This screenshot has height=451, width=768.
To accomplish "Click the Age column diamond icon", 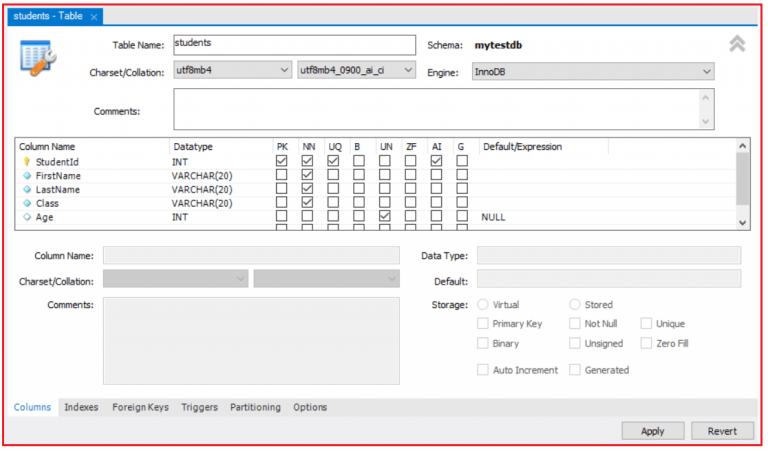I will click(x=27, y=217).
